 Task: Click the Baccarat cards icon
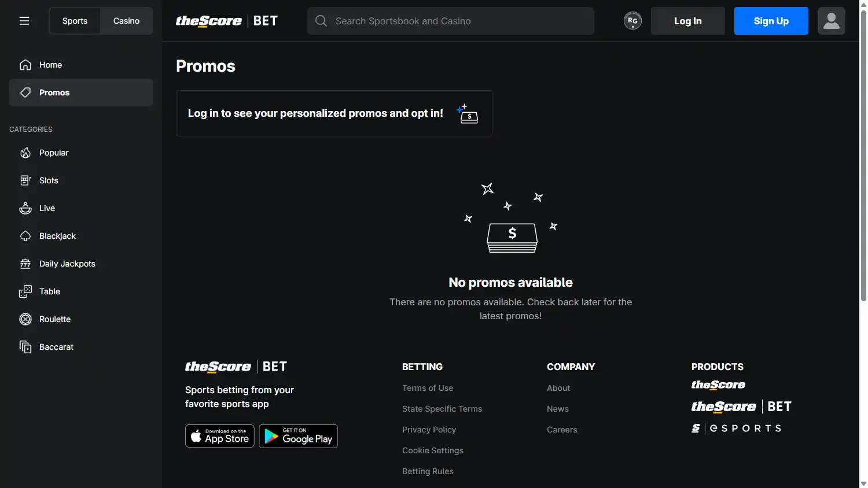click(25, 347)
